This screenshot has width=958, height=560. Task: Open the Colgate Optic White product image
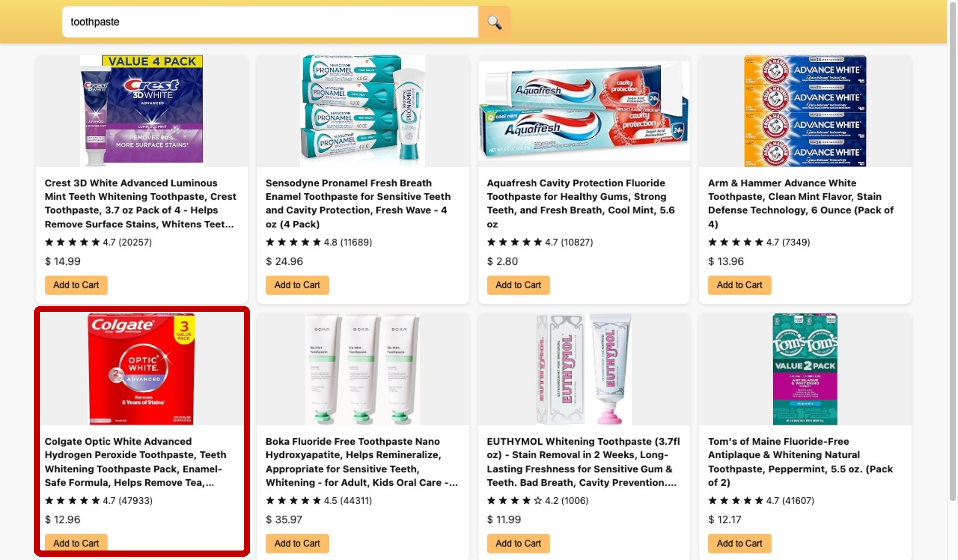[x=142, y=369]
